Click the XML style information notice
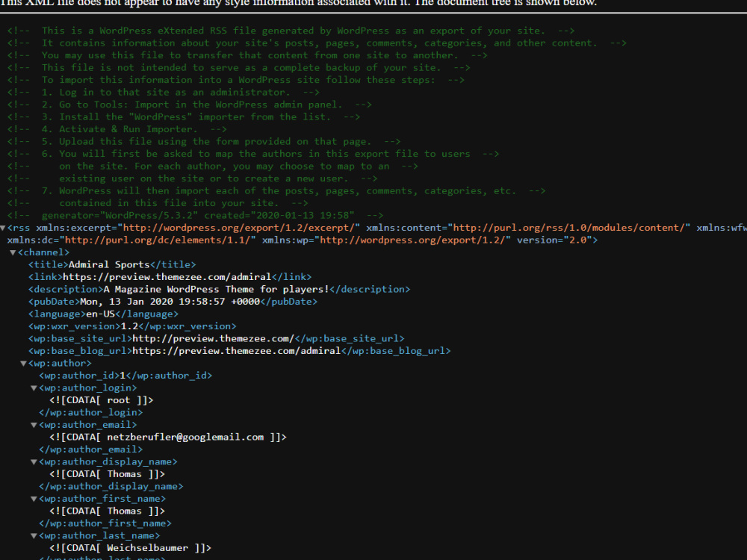Screen dimensions: 747x560 pyautogui.click(x=299, y=3)
